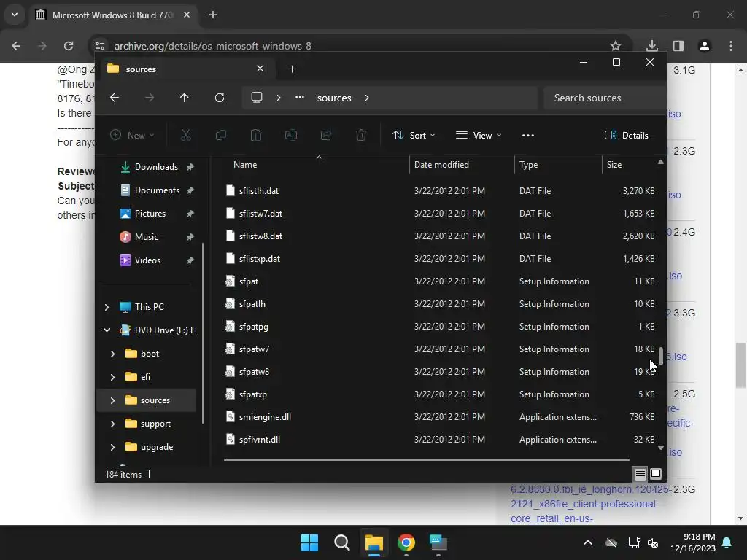This screenshot has width=747, height=560.
Task: Collapse DVD Drive (E:) tree node
Action: pos(107,330)
